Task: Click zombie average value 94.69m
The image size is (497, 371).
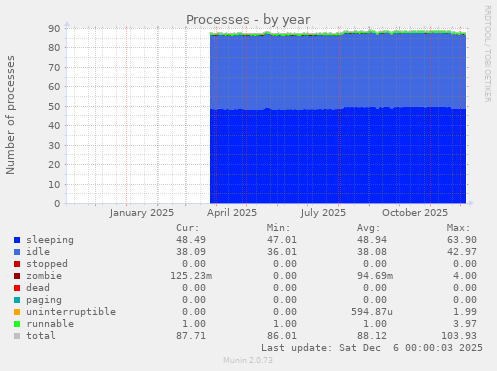Action: click(x=375, y=276)
